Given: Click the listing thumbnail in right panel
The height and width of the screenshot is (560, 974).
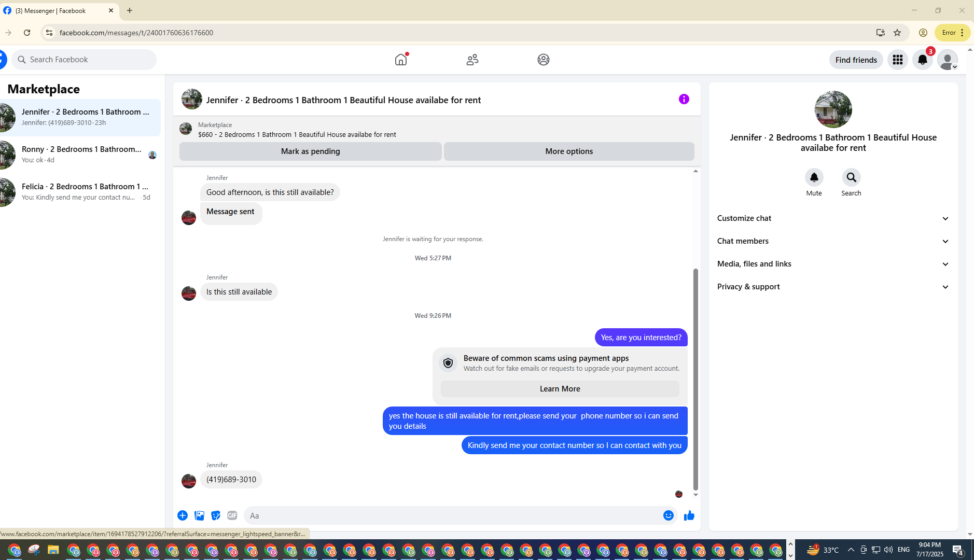Looking at the screenshot, I should [833, 109].
